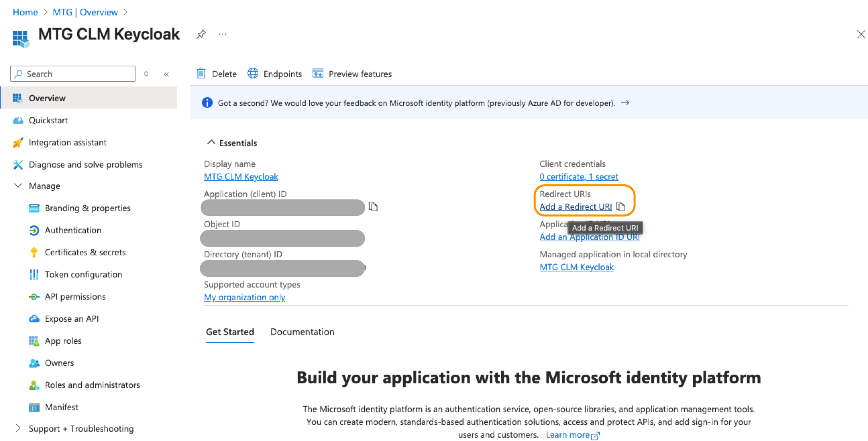
Task: Click Add a Redirect URI link
Action: (x=576, y=207)
